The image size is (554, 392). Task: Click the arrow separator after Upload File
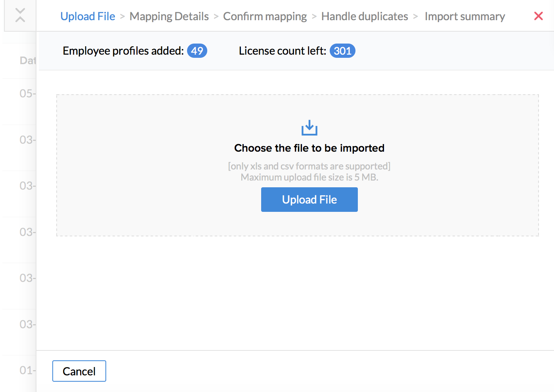click(122, 17)
